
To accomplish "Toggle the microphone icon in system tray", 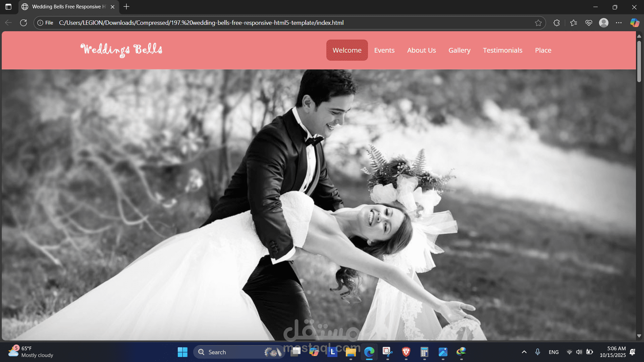I will pyautogui.click(x=538, y=352).
